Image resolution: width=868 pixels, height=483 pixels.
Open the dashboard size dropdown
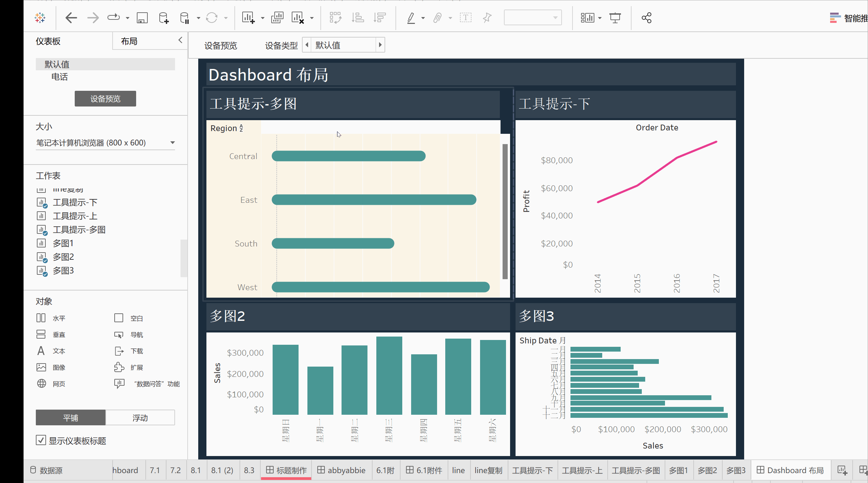pyautogui.click(x=173, y=143)
